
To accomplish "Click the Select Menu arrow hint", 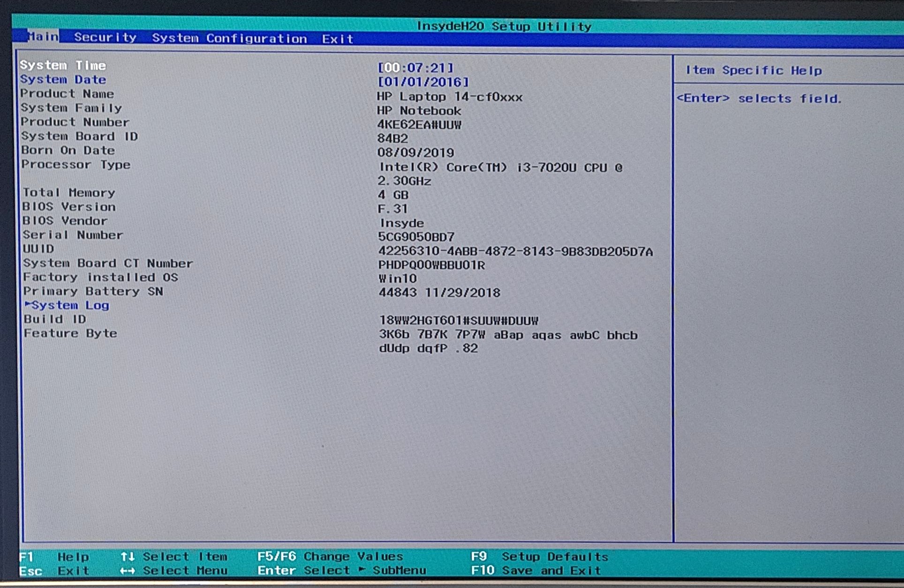I will (174, 571).
